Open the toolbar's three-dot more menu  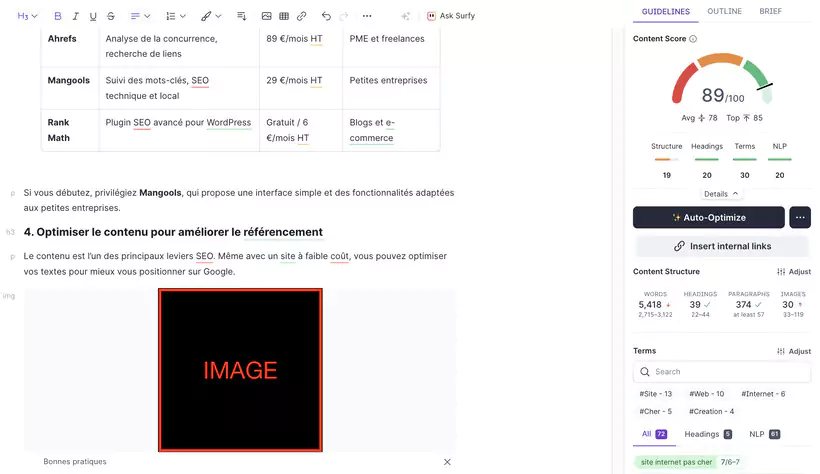tap(367, 16)
